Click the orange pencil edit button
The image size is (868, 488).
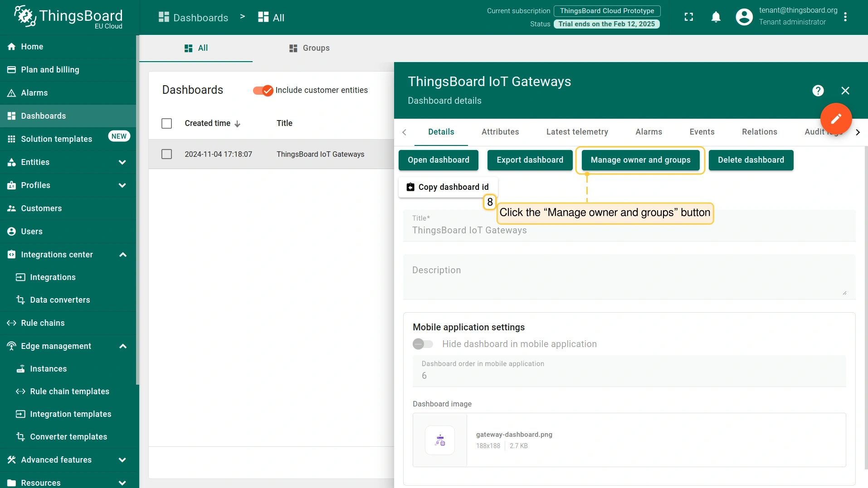click(835, 119)
